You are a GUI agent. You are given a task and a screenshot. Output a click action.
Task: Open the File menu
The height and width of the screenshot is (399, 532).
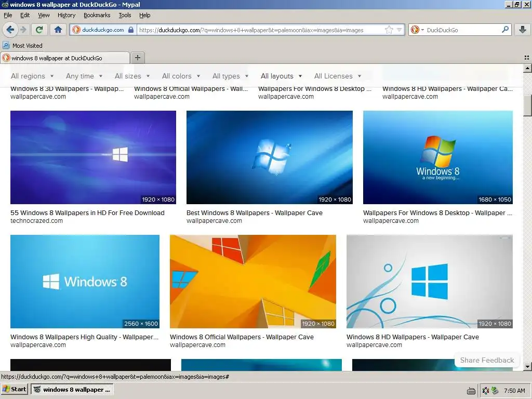pyautogui.click(x=8, y=15)
